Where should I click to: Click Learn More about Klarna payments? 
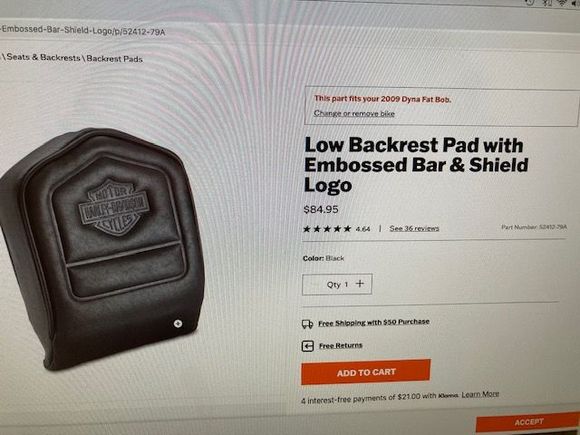(480, 394)
